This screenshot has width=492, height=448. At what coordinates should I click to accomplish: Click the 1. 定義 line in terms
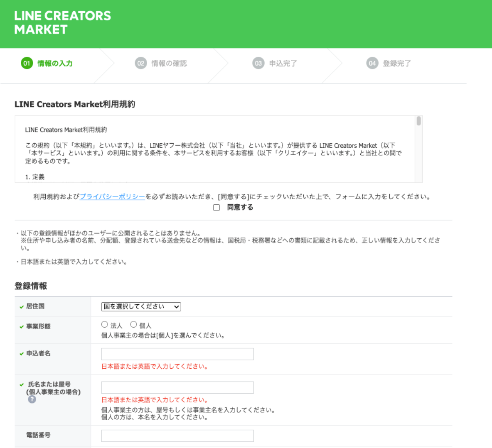(35, 177)
